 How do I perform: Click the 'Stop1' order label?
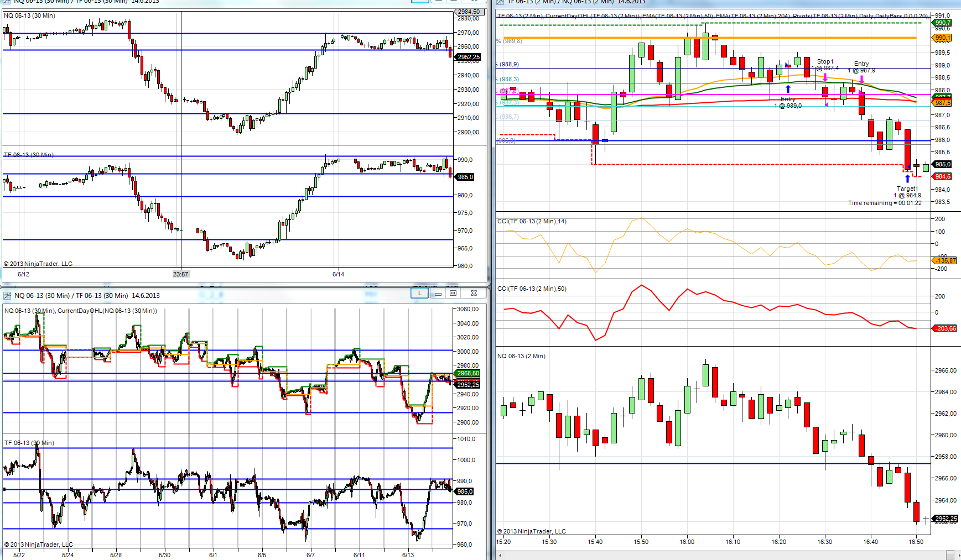click(x=825, y=61)
